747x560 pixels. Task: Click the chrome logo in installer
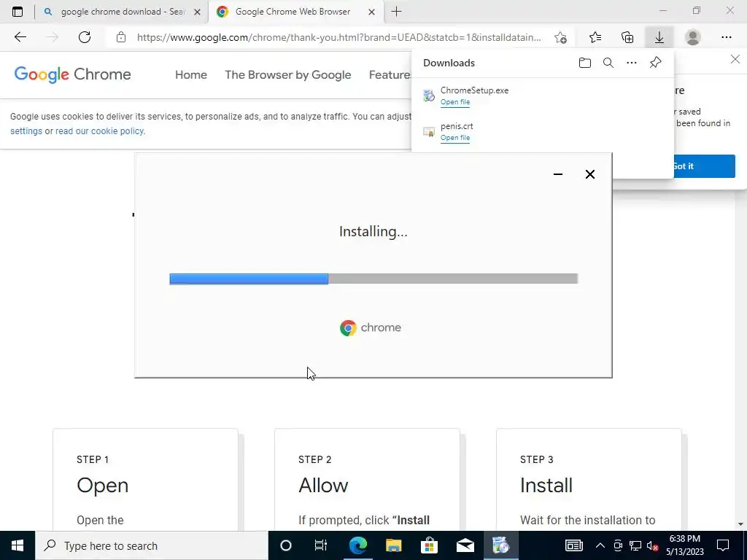(x=371, y=327)
